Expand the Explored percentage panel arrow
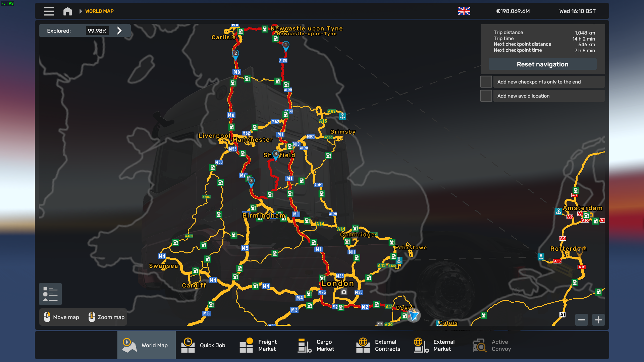The width and height of the screenshot is (644, 362). [119, 31]
